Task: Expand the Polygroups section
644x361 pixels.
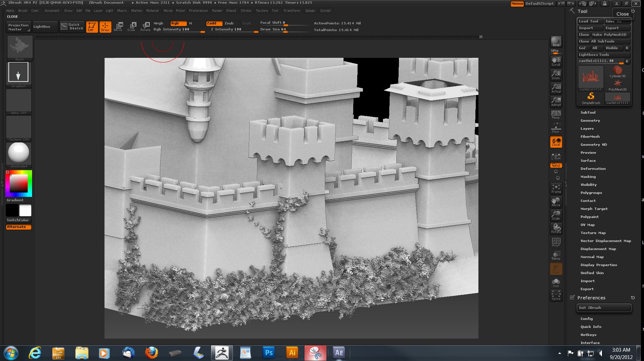Action: (x=591, y=193)
